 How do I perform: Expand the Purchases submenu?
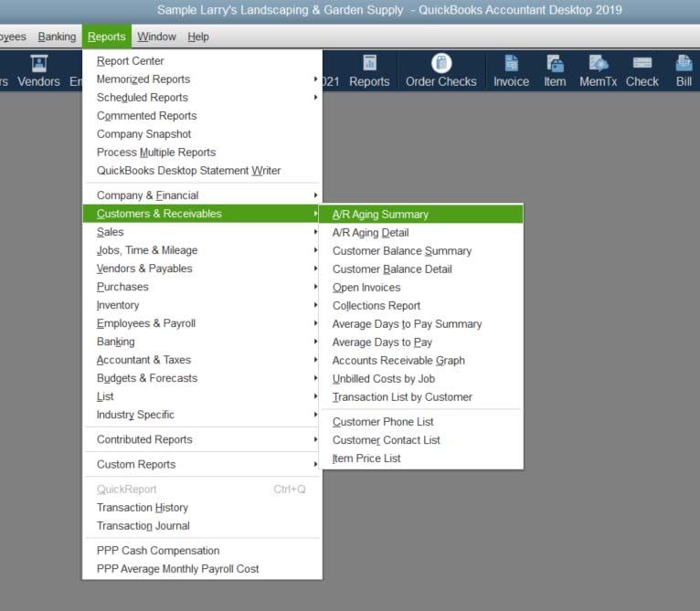pyautogui.click(x=202, y=287)
